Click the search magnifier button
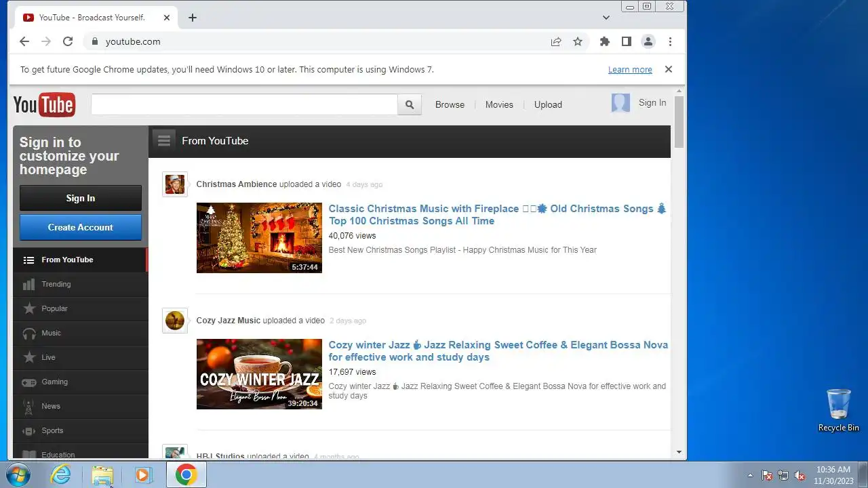The width and height of the screenshot is (868, 488). click(410, 104)
